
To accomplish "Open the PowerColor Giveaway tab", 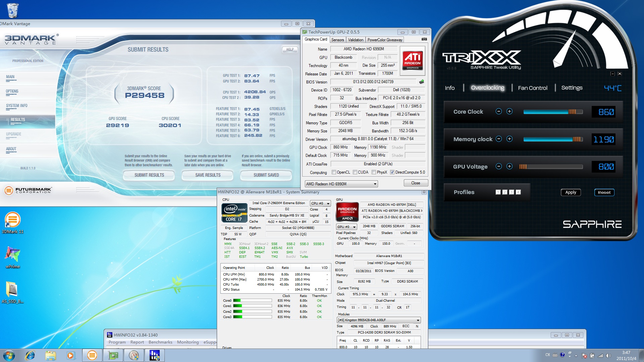I will [x=385, y=40].
